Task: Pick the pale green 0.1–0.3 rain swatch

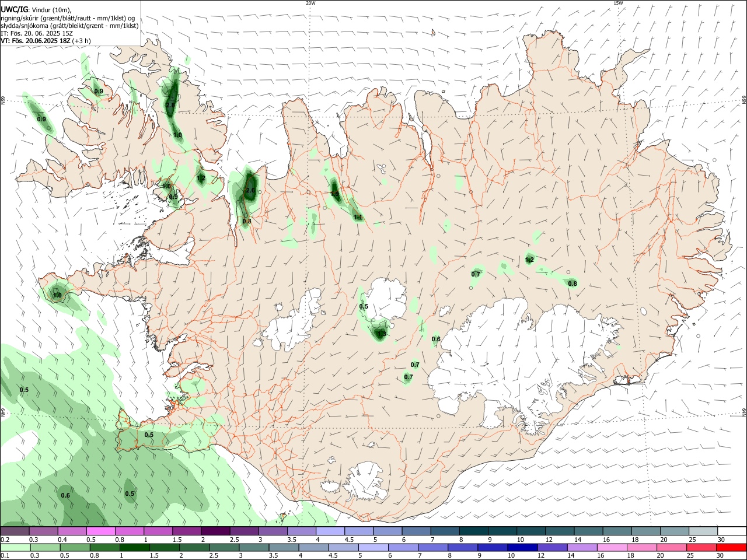Action: coord(15,547)
